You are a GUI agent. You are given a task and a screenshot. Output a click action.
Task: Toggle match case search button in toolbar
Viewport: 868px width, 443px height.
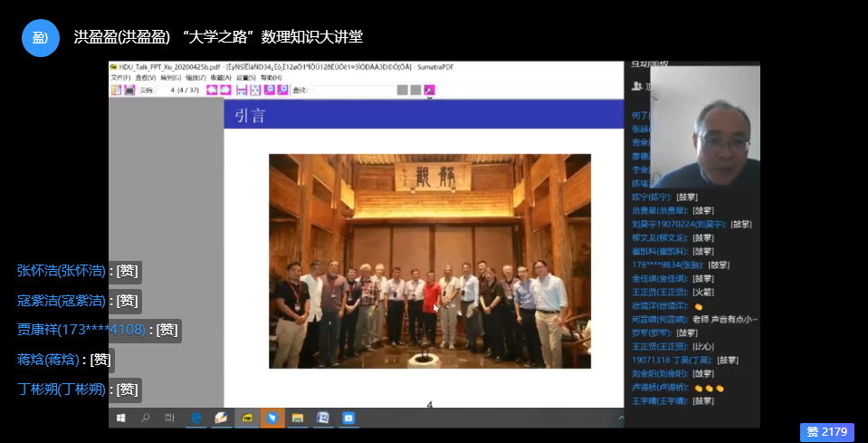(x=429, y=90)
